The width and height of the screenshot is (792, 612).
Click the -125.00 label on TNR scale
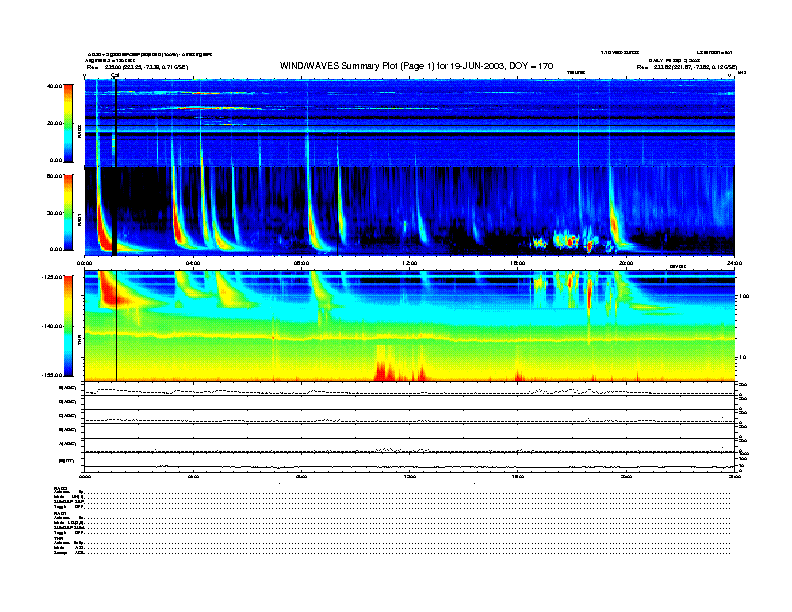[53, 277]
